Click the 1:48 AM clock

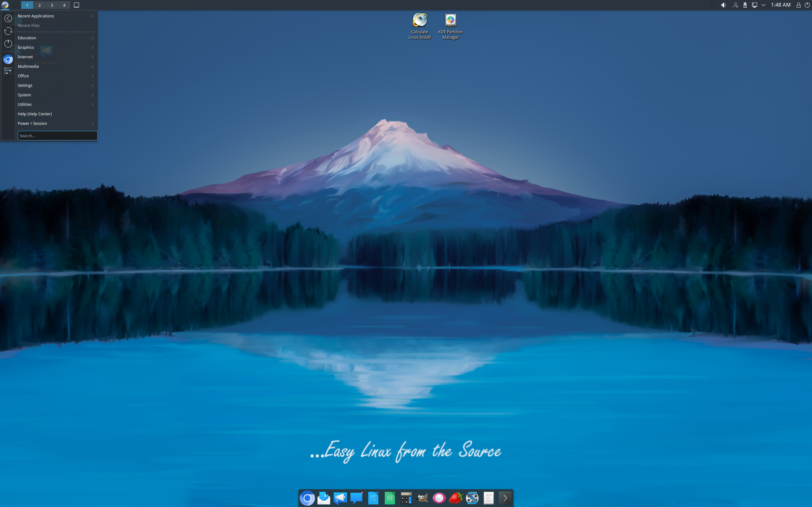click(x=781, y=5)
